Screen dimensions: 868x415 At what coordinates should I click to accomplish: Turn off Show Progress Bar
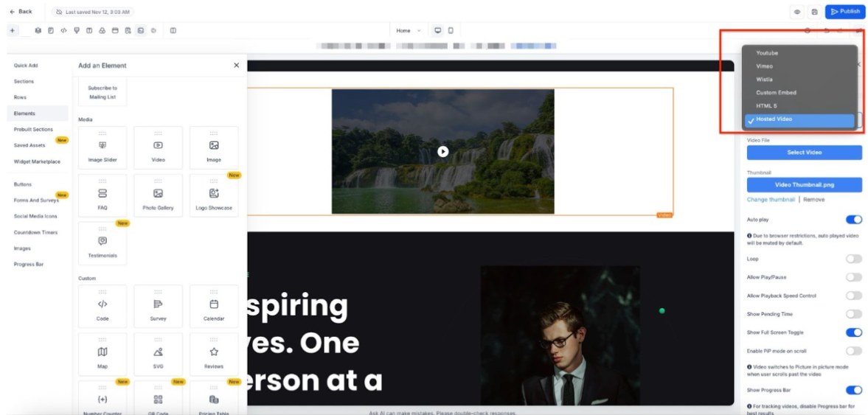[x=853, y=390]
